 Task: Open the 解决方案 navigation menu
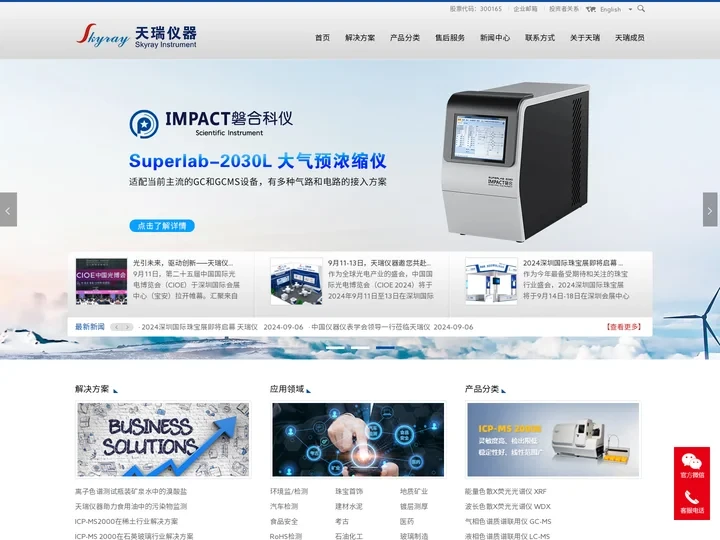pyautogui.click(x=360, y=38)
